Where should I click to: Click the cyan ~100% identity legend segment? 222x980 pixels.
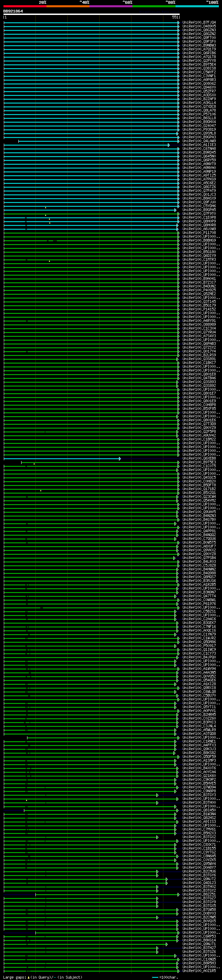[197, 6]
